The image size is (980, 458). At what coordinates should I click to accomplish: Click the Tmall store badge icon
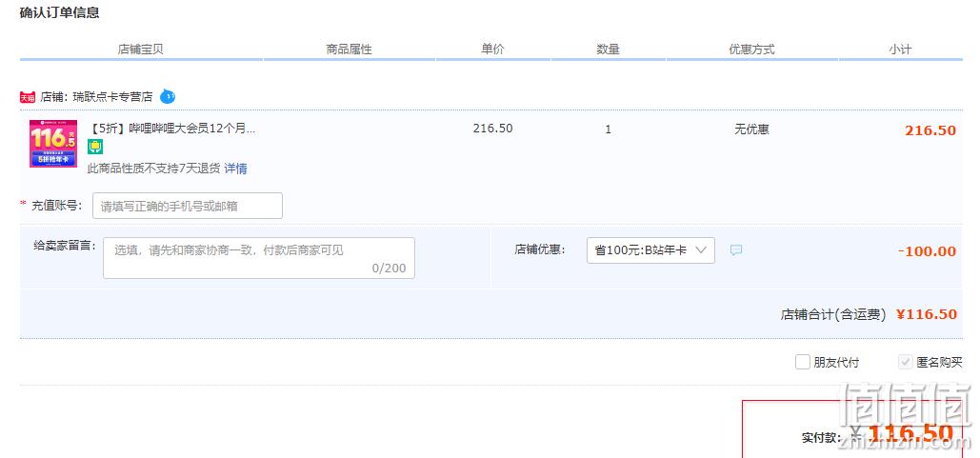coord(28,97)
